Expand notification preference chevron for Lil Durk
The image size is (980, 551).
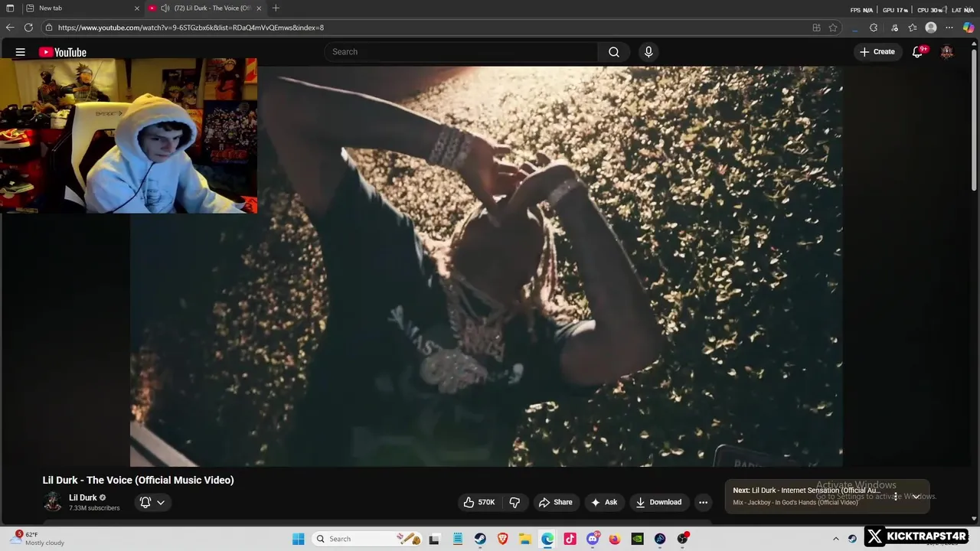(x=161, y=503)
